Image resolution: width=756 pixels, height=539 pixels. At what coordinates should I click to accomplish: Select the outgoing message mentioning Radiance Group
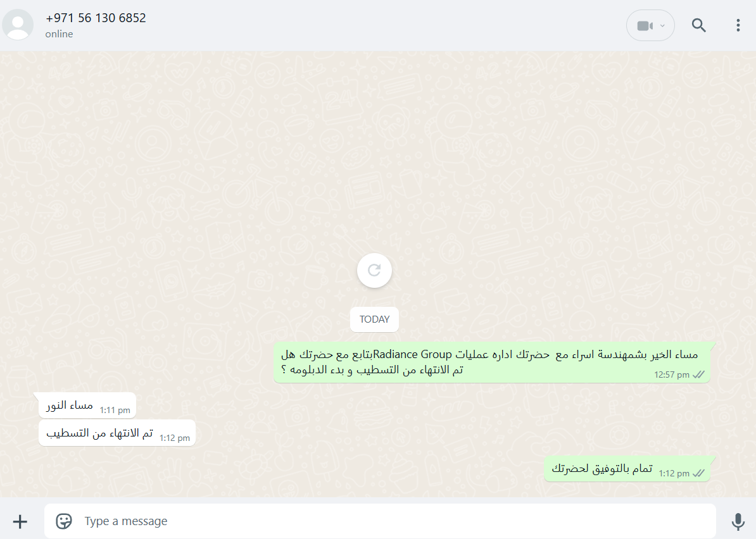492,362
